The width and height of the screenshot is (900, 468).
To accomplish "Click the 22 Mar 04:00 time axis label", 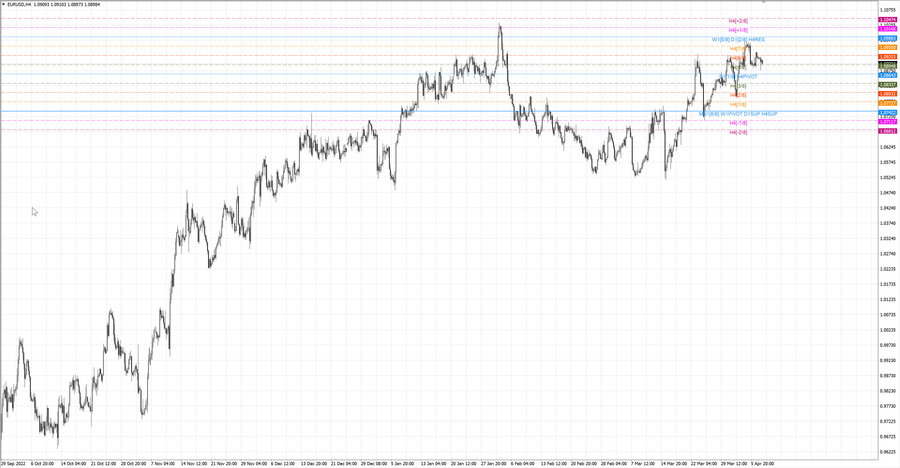I will pyautogui.click(x=703, y=463).
